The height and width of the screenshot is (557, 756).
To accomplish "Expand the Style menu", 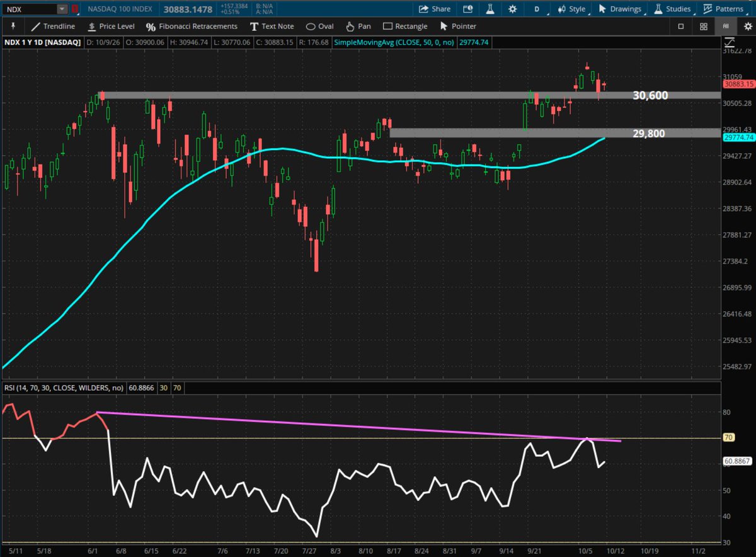I will coord(571,9).
